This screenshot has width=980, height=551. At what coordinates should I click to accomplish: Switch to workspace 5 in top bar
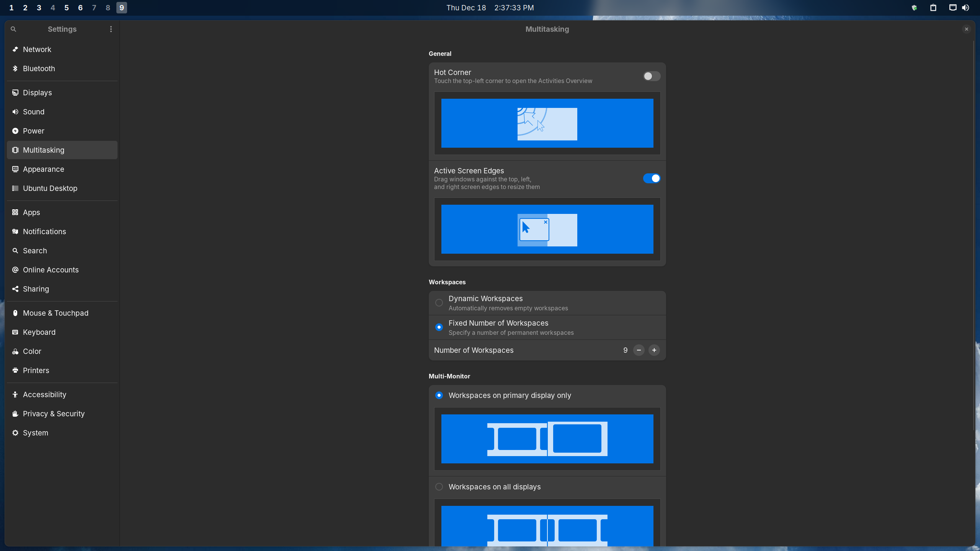(67, 8)
